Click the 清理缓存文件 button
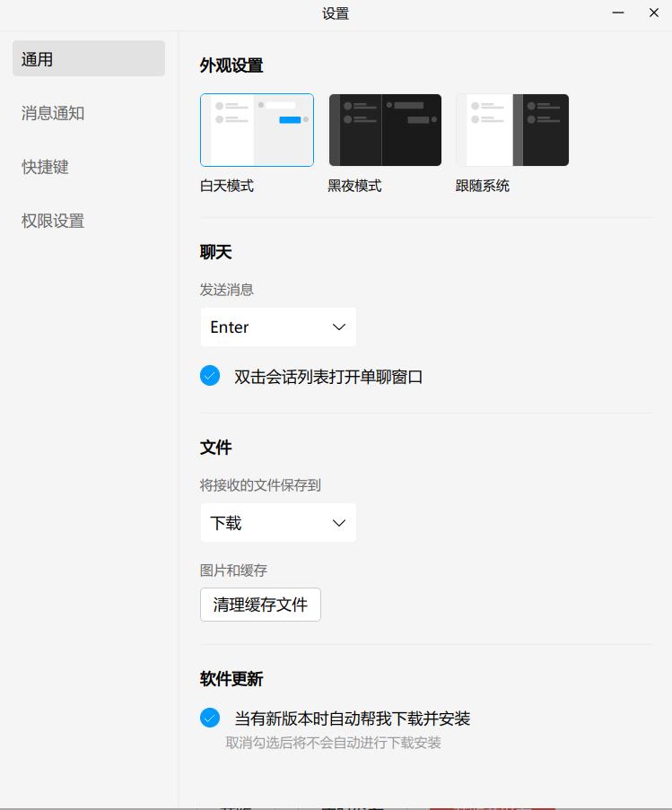Screen dimensions: 672x810 [x=260, y=605]
